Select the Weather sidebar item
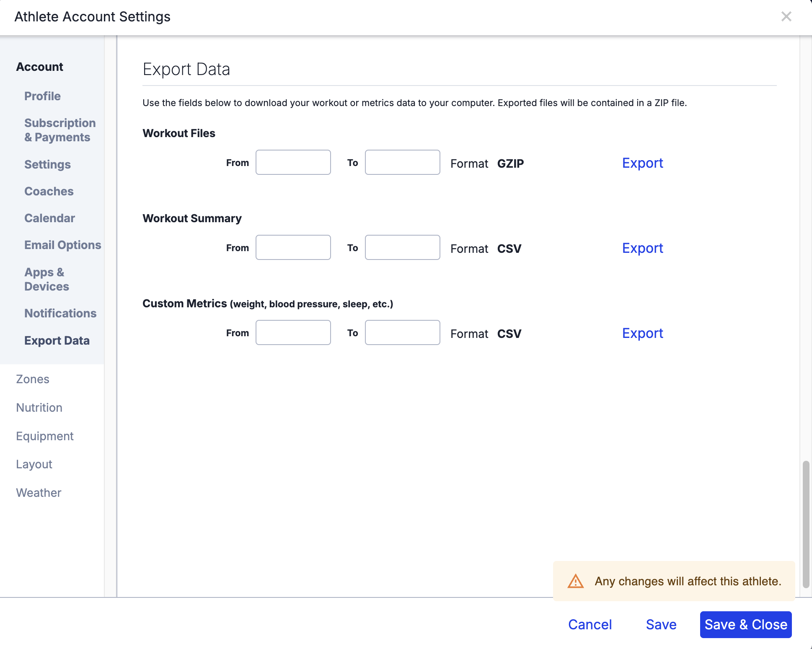 [39, 493]
